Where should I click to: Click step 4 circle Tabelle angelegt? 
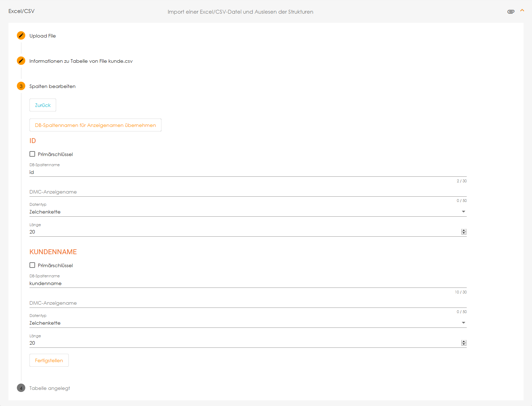tap(21, 388)
